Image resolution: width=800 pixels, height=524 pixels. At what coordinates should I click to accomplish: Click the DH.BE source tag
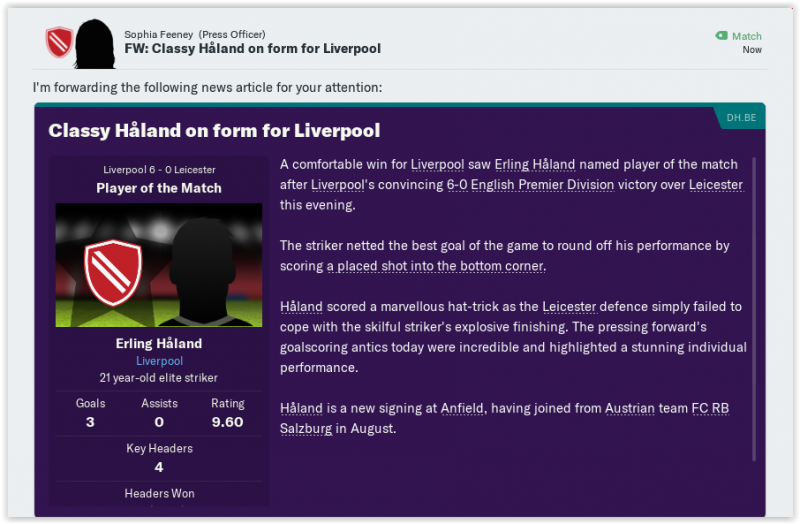[x=740, y=118]
